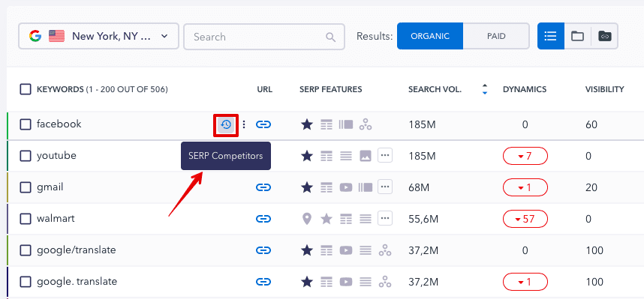The image size is (644, 299).
Task: Click the keyword text 'walmart'
Action: pyautogui.click(x=56, y=219)
